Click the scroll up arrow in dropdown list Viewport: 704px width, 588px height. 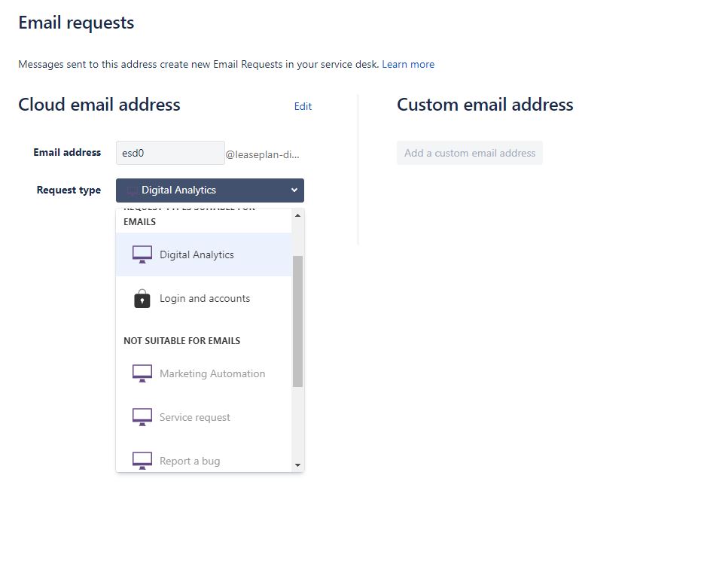297,216
